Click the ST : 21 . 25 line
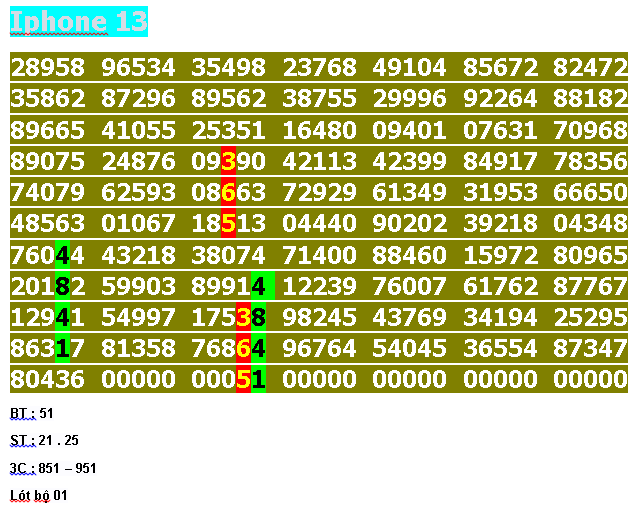This screenshot has width=642, height=516. tap(44, 440)
